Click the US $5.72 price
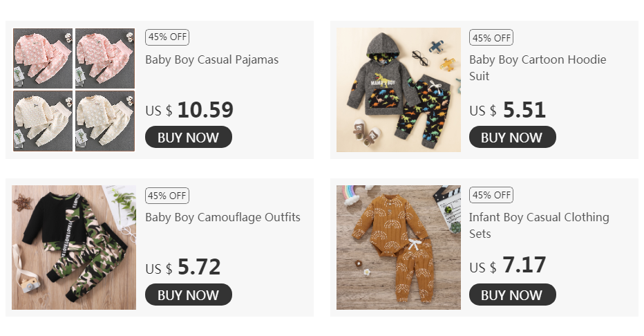 coord(183,268)
